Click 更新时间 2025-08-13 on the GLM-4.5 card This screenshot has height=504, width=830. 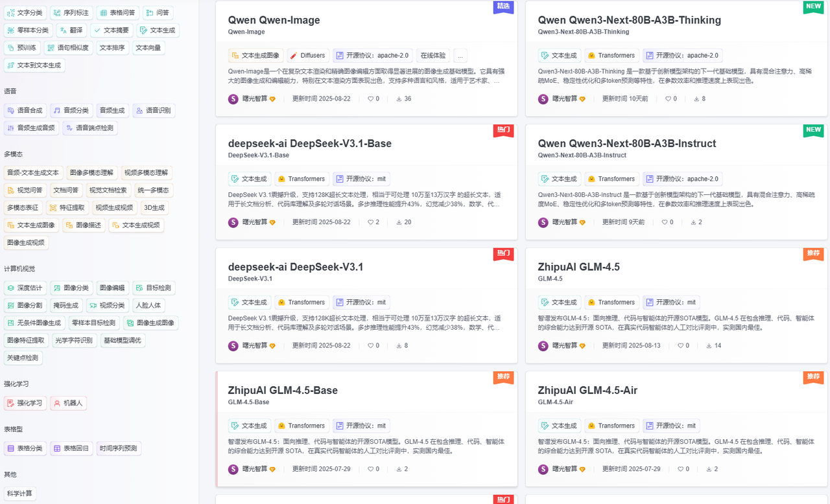(x=632, y=346)
